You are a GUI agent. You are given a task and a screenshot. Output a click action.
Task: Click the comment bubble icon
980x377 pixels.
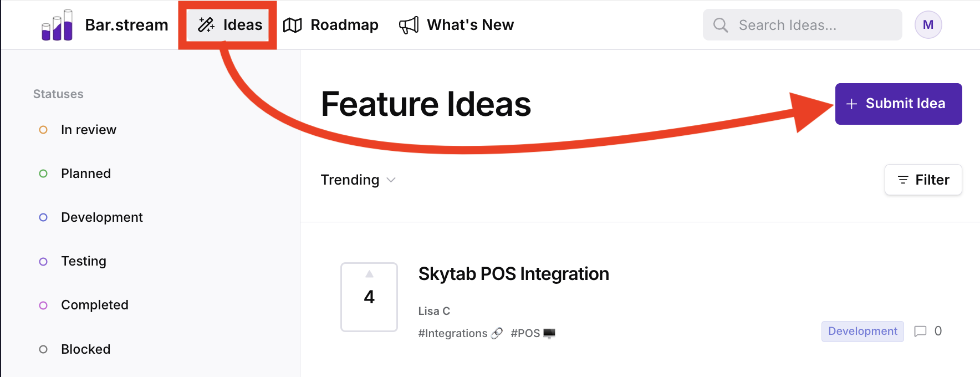[x=920, y=331]
